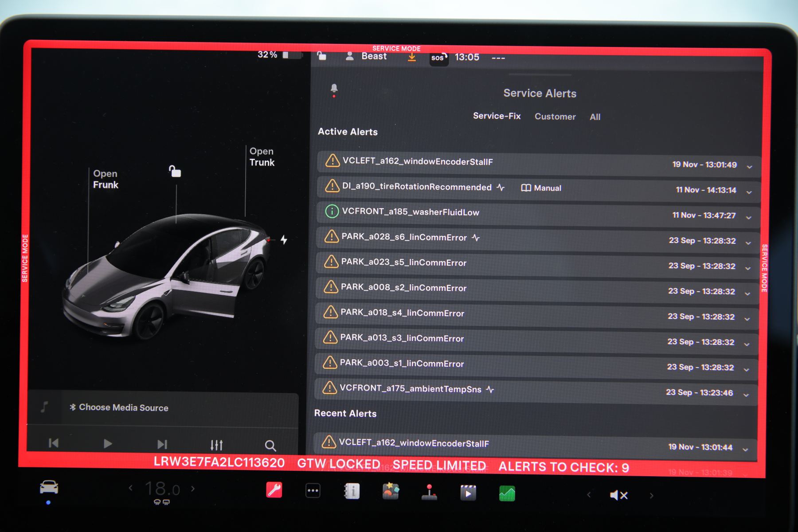
Task: Open the Manual link for tire rotation
Action: click(x=541, y=188)
